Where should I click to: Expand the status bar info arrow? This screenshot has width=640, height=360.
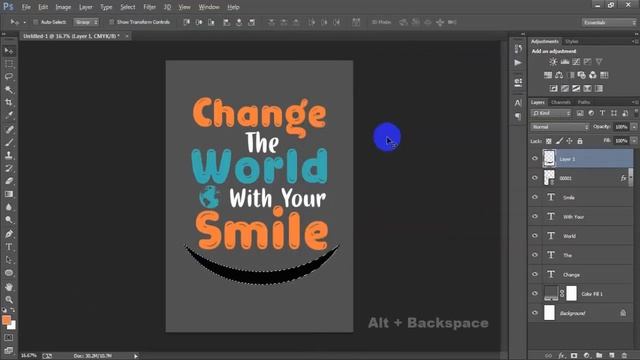coord(136,356)
